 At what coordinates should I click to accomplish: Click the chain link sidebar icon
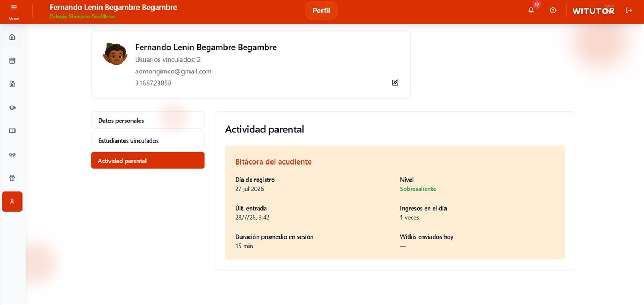[x=12, y=154]
